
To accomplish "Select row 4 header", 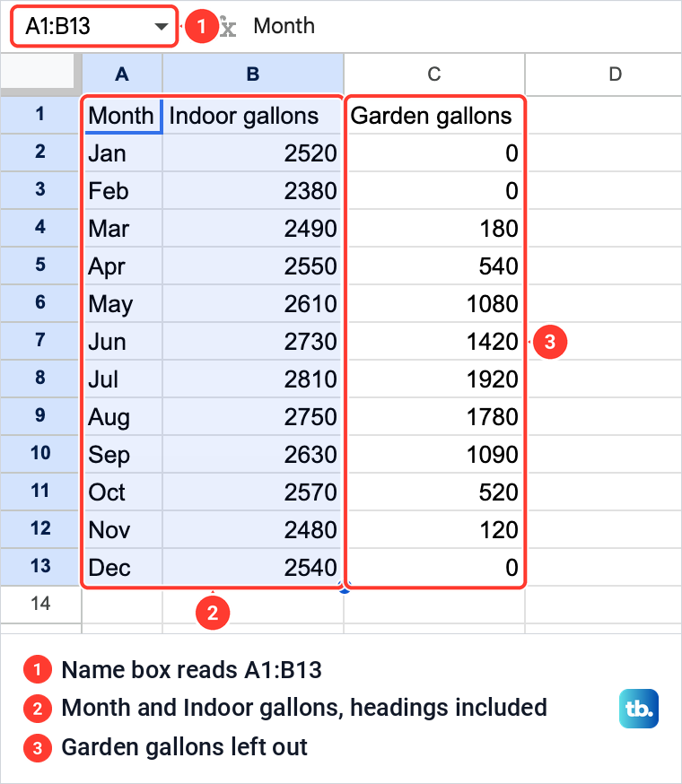I will 40,228.
